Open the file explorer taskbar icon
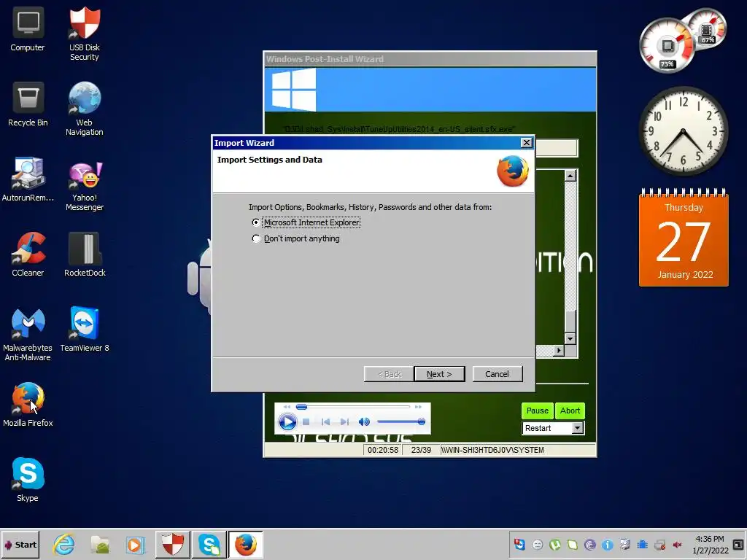747x560 pixels. (x=100, y=545)
